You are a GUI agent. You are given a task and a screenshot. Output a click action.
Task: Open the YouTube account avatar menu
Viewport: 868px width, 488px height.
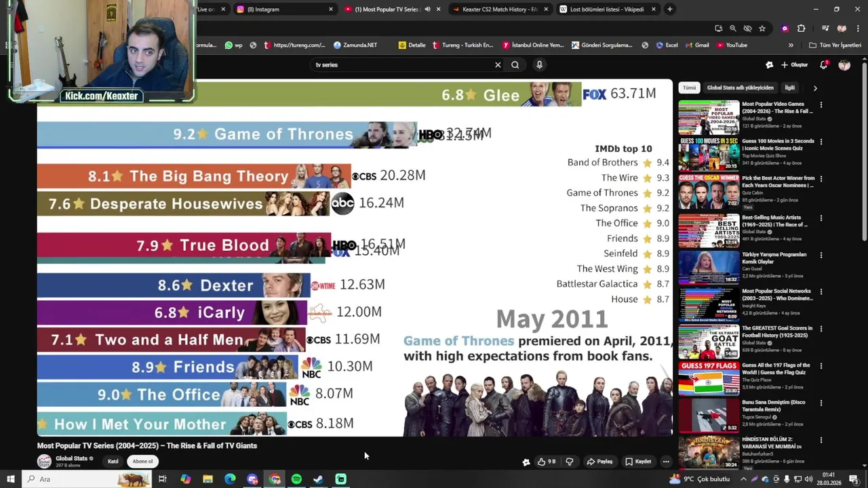[844, 65]
